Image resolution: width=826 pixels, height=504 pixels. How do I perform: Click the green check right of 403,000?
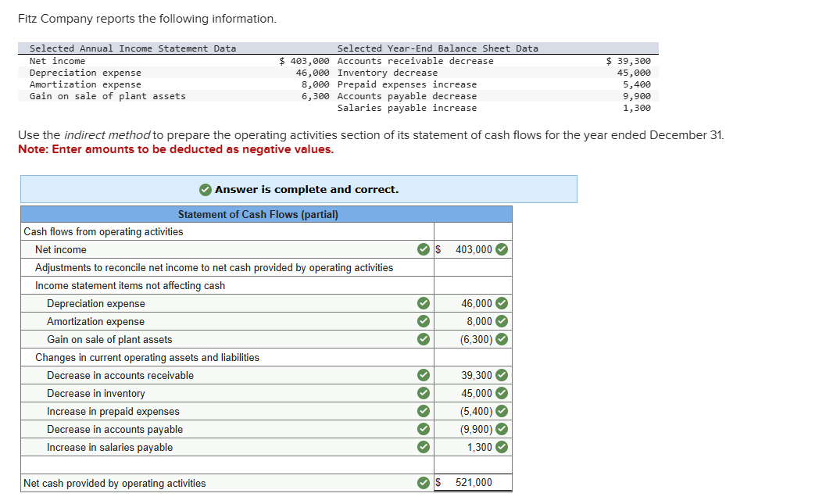pos(502,249)
